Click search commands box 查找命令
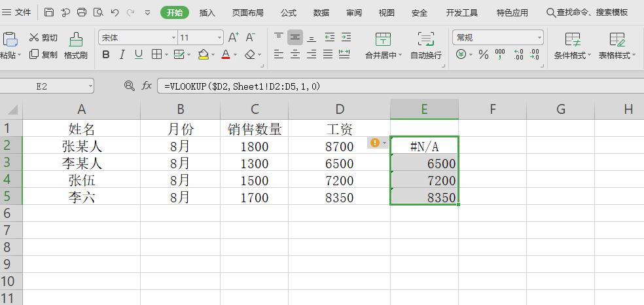The image size is (644, 305). [x=587, y=12]
